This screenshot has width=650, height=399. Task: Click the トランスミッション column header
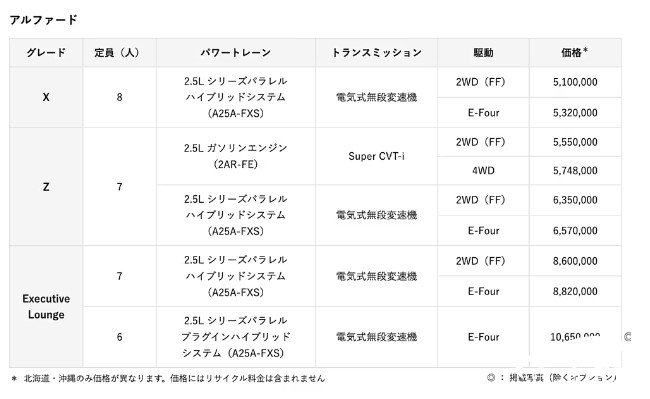point(376,53)
